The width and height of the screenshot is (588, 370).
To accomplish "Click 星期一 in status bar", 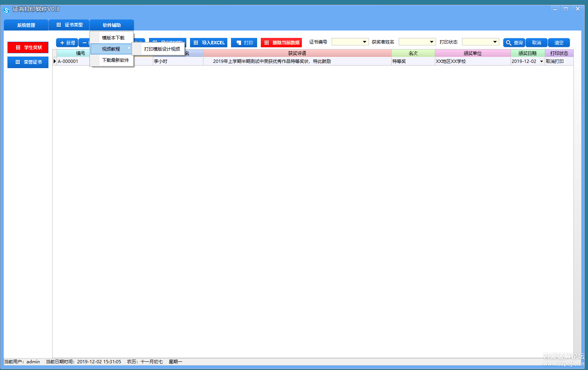I will coord(176,362).
